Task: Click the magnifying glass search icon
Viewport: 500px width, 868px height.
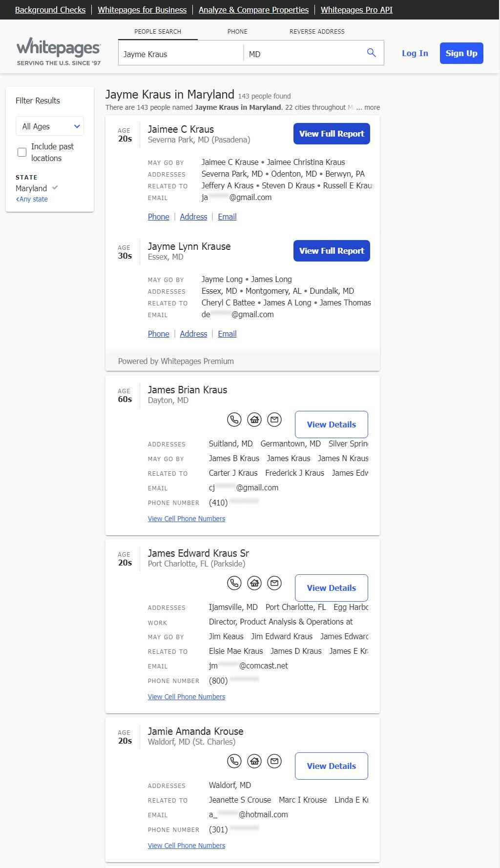Action: [x=372, y=53]
